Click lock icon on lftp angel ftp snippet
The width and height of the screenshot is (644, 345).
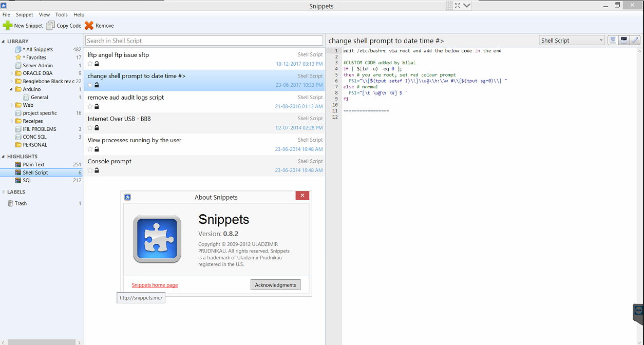pyautogui.click(x=97, y=64)
